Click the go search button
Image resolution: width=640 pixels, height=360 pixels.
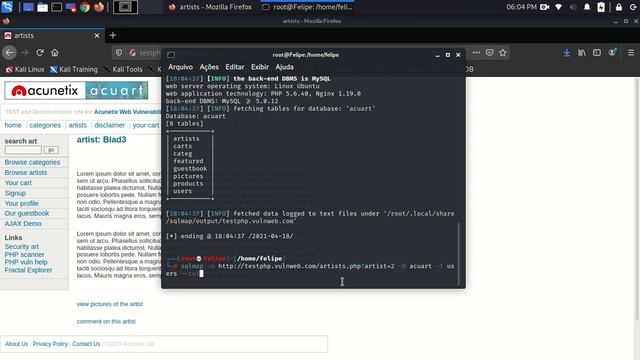pyautogui.click(x=51, y=150)
